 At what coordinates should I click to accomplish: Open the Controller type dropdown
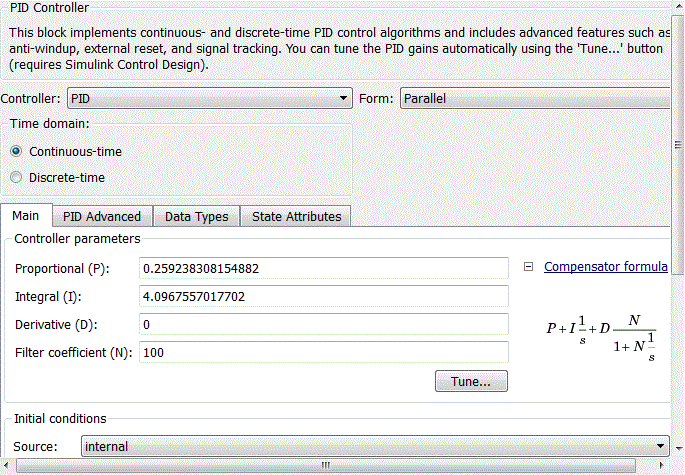pos(210,98)
